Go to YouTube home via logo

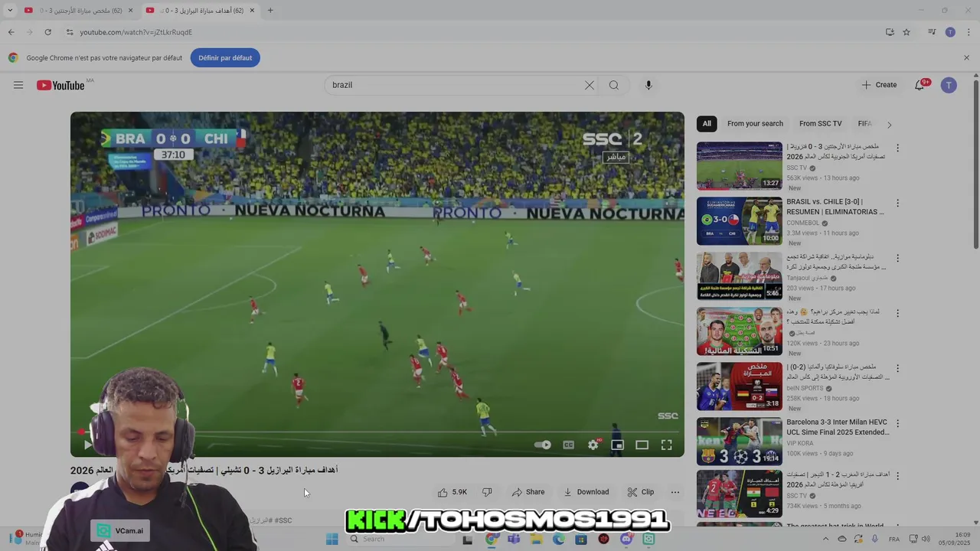point(60,85)
